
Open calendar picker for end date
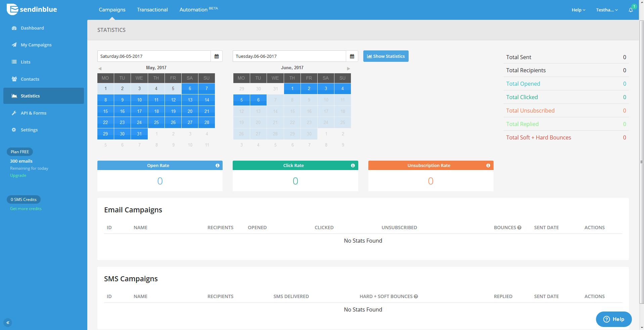[x=352, y=56]
